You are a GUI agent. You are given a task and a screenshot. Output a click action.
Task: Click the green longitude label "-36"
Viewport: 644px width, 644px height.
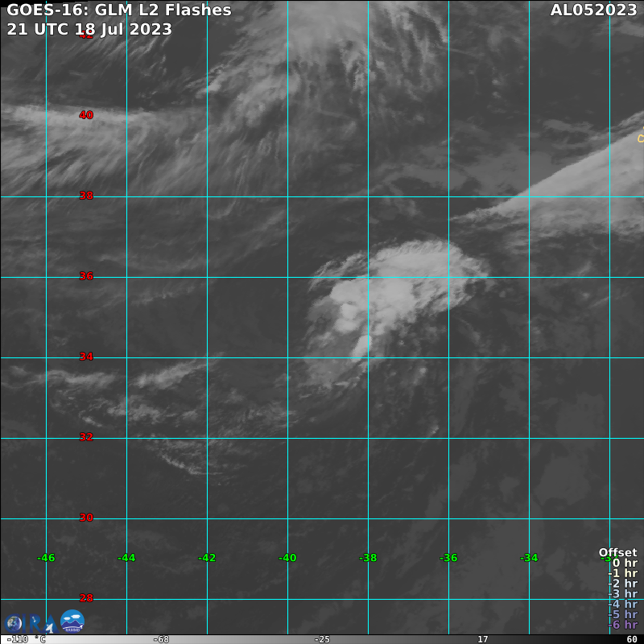448,558
